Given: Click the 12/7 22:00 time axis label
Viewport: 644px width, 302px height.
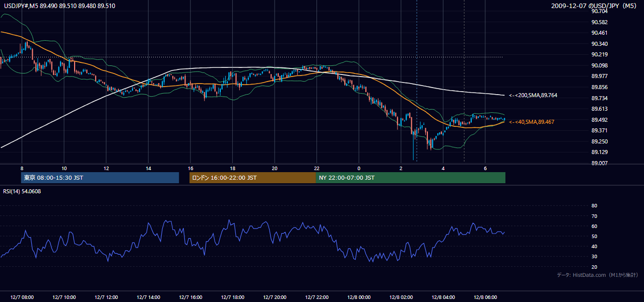Looking at the screenshot, I should click(316, 297).
